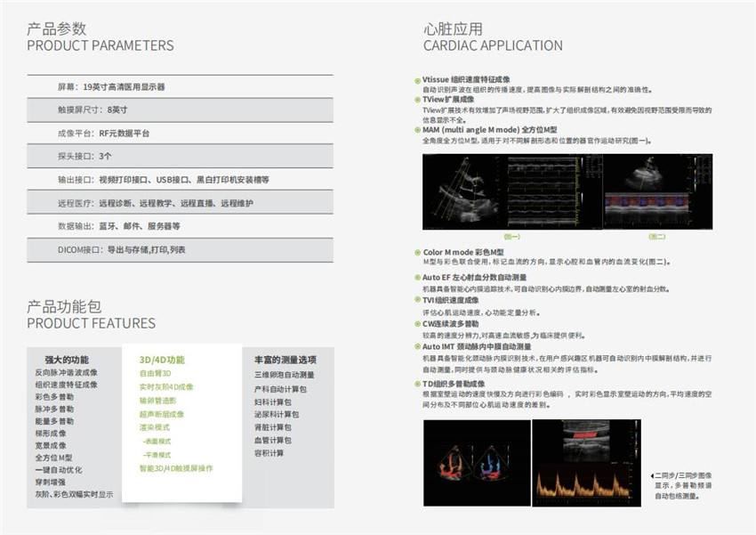This screenshot has width=756, height=535.
Task: Choose "实时灰阶4D成像" in the 3D/4D card
Action: [x=166, y=387]
